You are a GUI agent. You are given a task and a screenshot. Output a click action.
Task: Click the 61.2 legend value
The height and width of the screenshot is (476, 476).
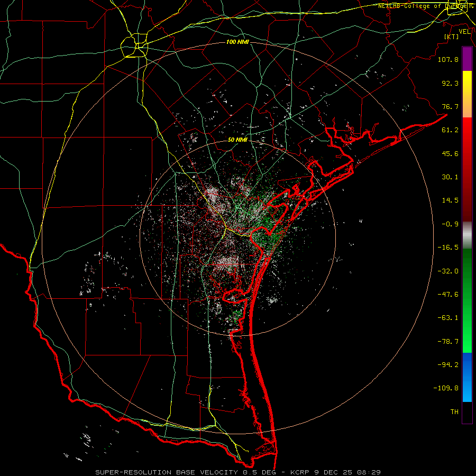pyautogui.click(x=450, y=130)
